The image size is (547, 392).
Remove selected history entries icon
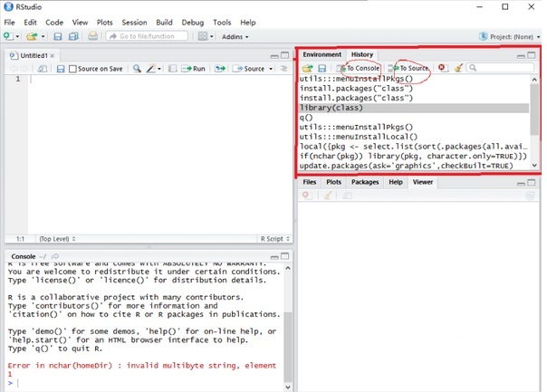point(442,68)
